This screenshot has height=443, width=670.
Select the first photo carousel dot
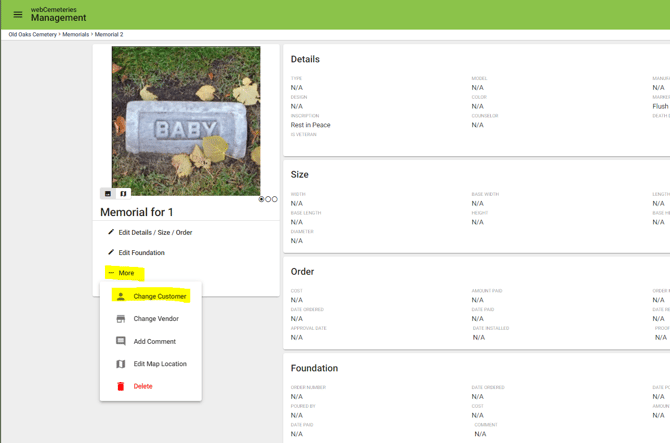click(x=261, y=199)
